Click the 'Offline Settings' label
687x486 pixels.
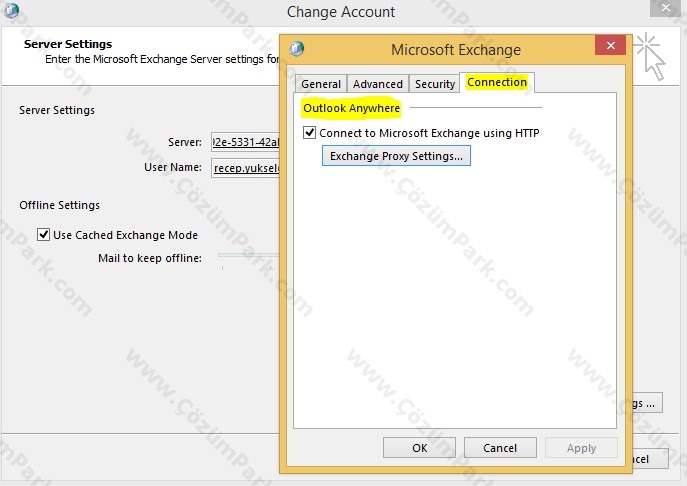[x=60, y=205]
